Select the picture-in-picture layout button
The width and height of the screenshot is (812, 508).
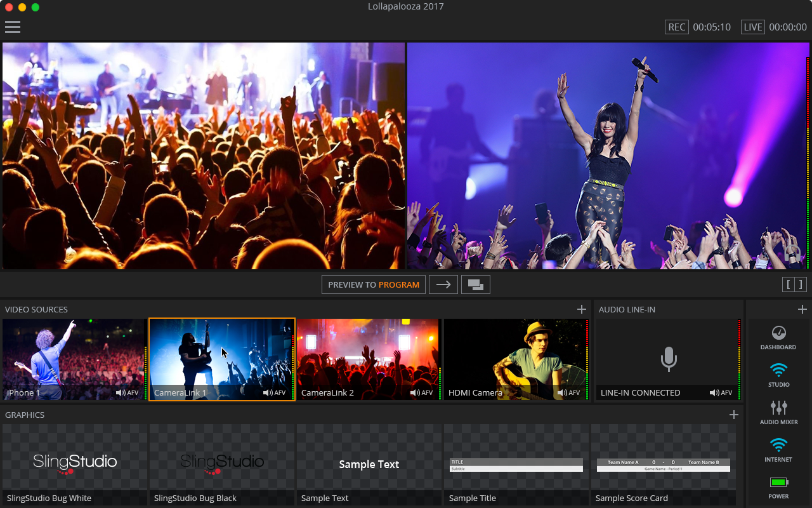pos(476,284)
